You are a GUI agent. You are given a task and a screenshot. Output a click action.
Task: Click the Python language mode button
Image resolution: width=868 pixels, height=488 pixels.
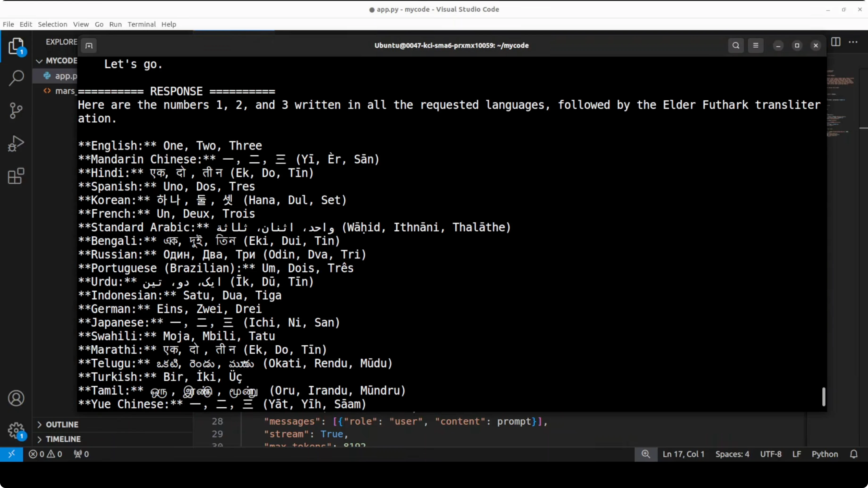tap(825, 454)
